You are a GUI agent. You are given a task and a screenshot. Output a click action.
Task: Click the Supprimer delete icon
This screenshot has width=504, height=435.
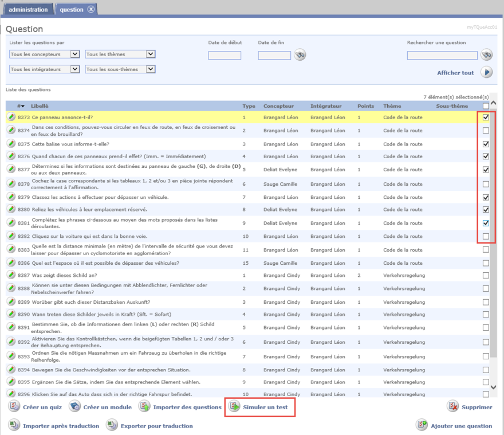point(453,407)
